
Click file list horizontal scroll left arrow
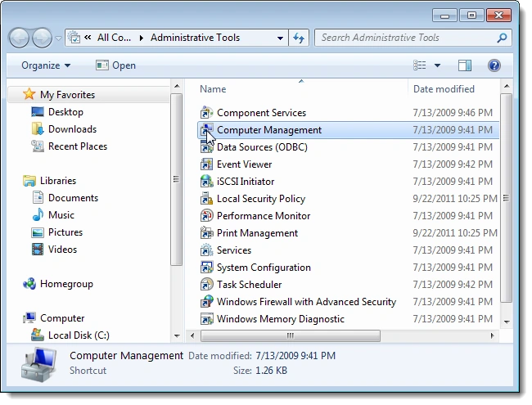coord(192,335)
